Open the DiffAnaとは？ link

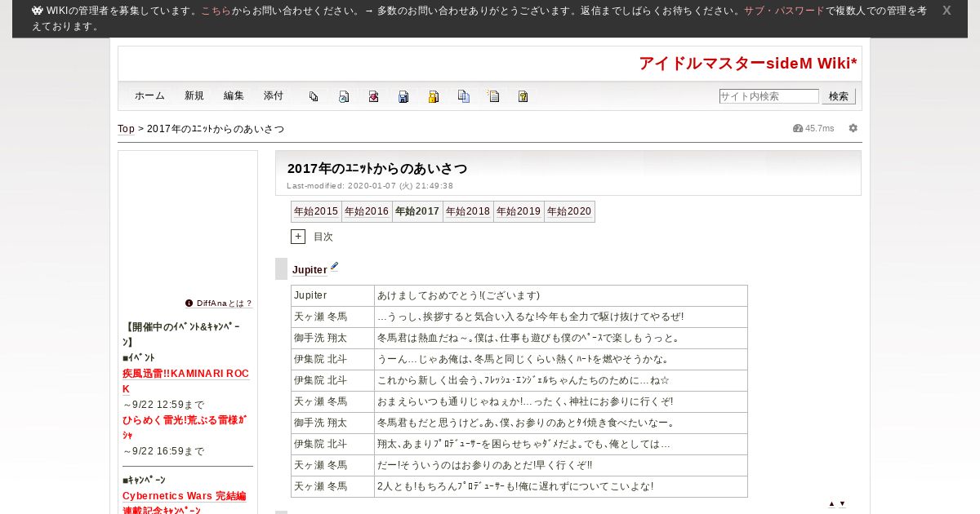tap(225, 304)
